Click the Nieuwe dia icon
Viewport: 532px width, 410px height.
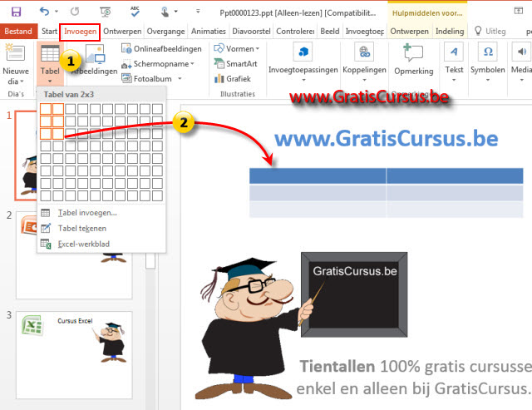(15, 52)
